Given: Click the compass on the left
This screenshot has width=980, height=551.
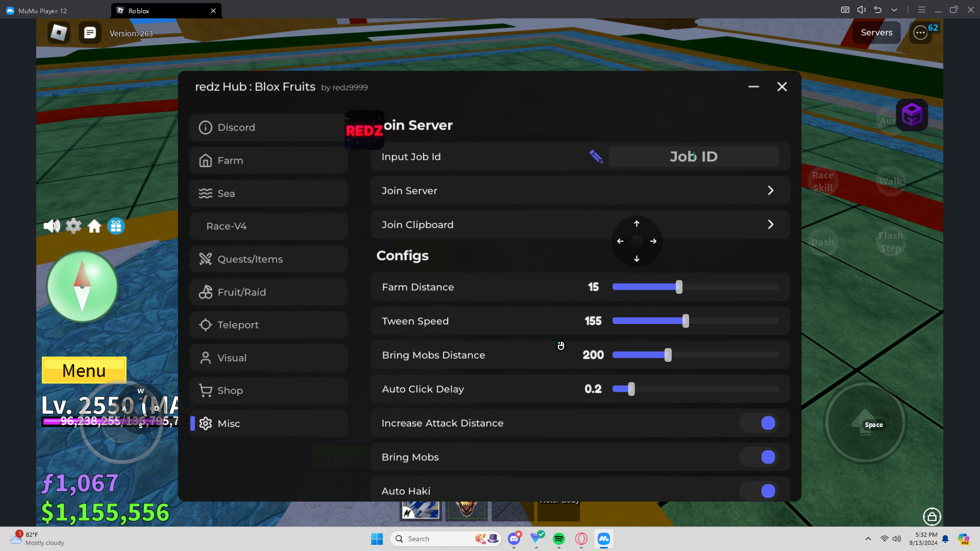Looking at the screenshot, I should coord(82,287).
